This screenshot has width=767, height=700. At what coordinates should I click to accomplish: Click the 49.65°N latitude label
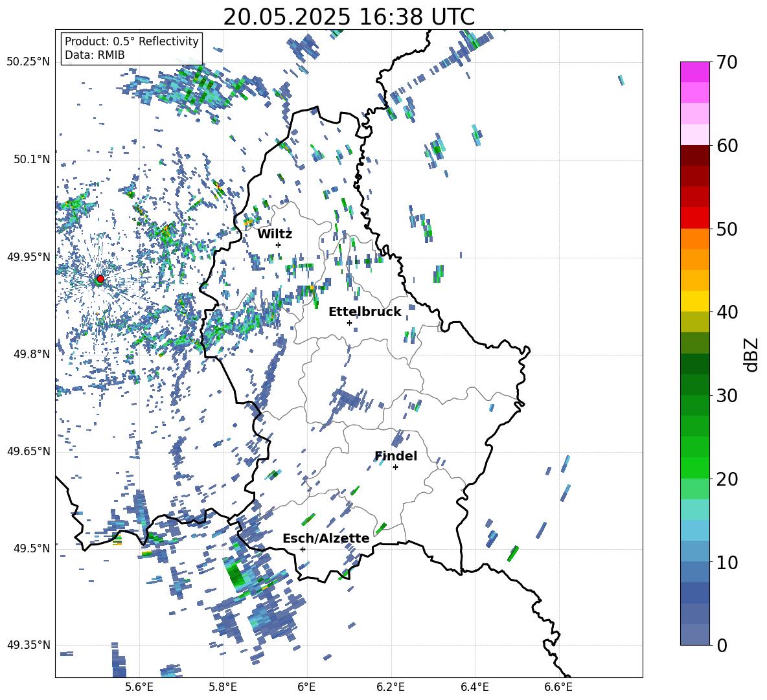pyautogui.click(x=29, y=451)
